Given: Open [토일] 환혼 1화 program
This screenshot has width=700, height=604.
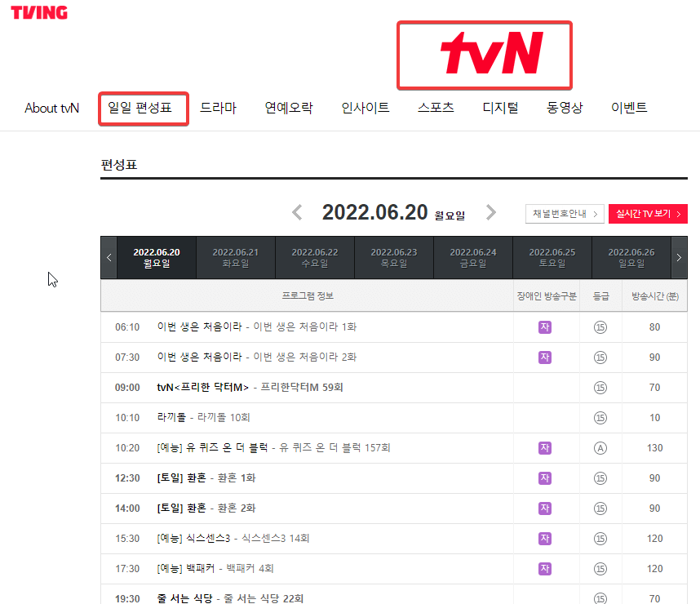Looking at the screenshot, I should 206,478.
